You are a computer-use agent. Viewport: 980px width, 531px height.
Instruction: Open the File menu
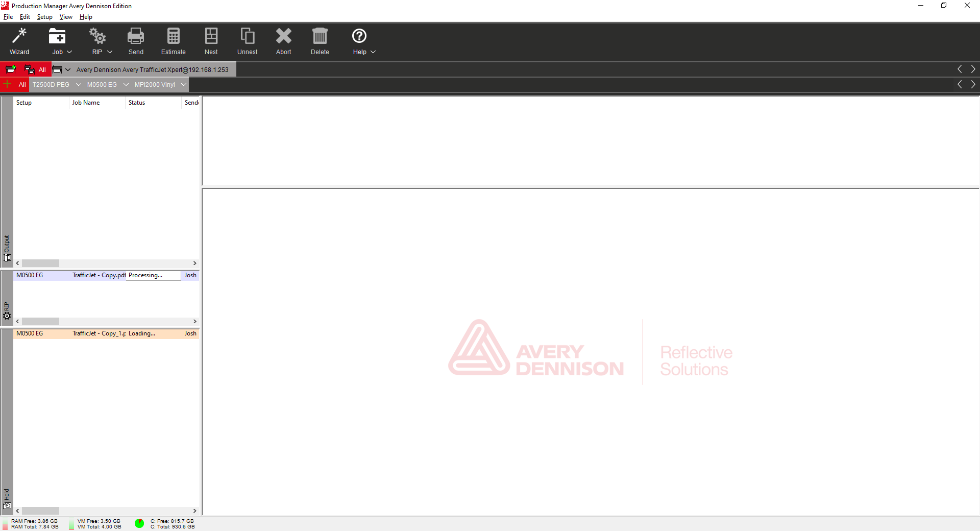pos(8,17)
